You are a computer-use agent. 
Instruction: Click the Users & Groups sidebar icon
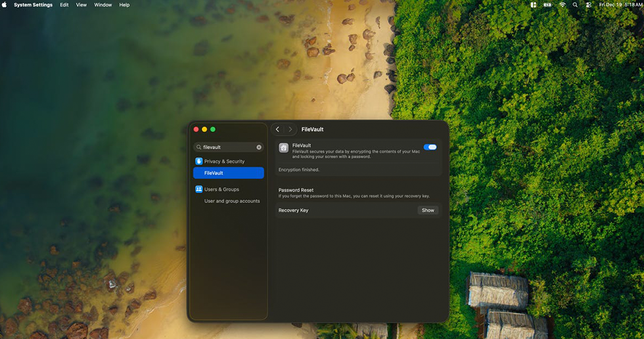198,189
